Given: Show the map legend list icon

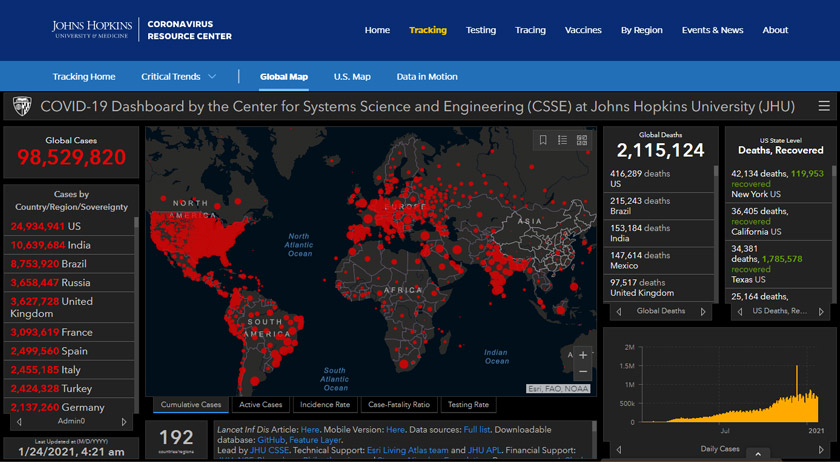Looking at the screenshot, I should [x=562, y=141].
